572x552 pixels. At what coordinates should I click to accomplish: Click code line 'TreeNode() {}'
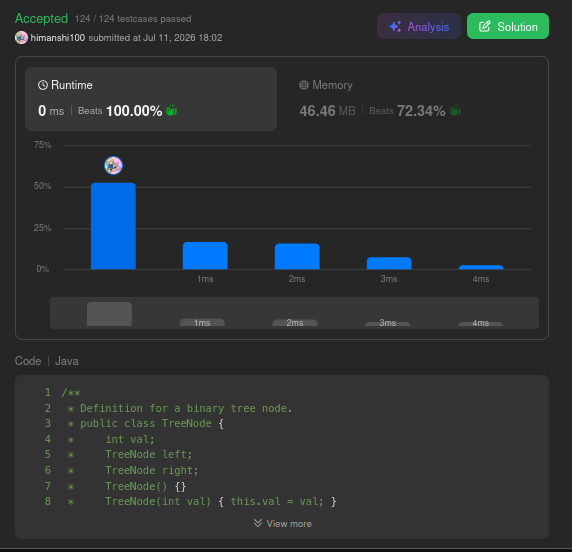point(146,486)
